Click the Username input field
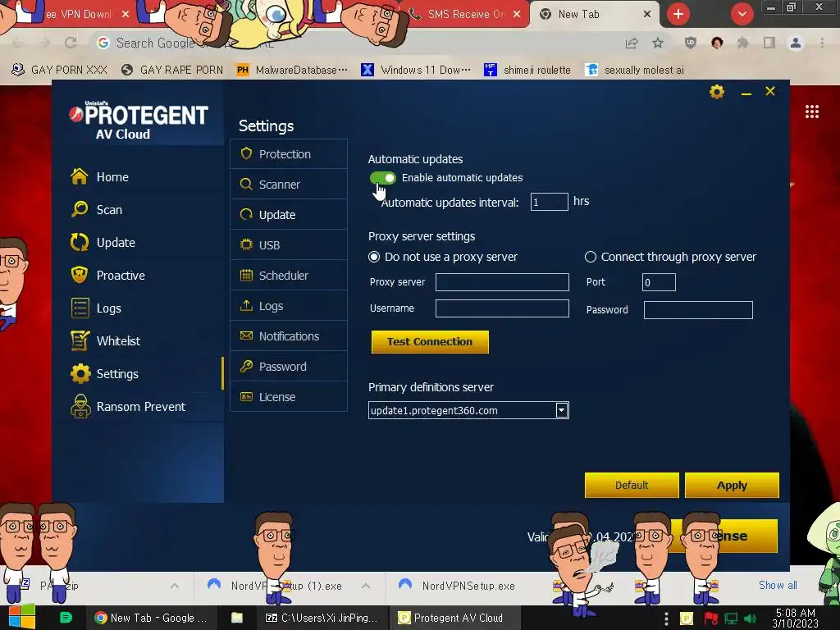This screenshot has height=630, width=840. [x=502, y=308]
